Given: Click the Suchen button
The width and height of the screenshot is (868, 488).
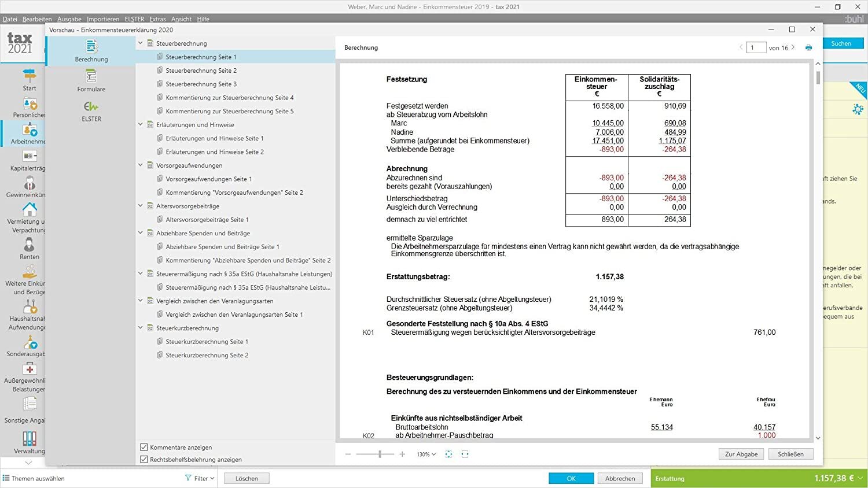Looking at the screenshot, I should point(841,43).
